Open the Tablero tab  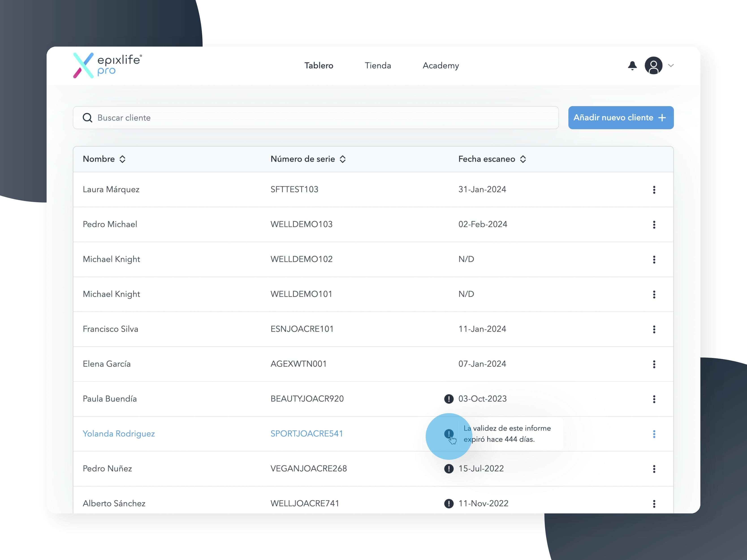(319, 65)
